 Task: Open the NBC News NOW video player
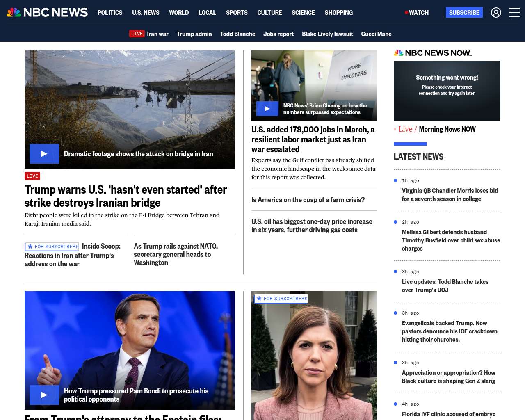(447, 91)
